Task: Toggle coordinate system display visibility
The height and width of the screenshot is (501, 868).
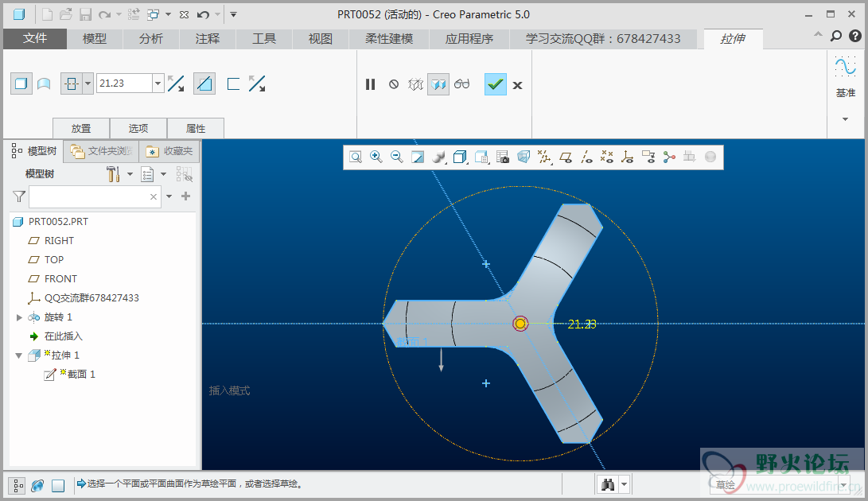Action: click(x=628, y=157)
